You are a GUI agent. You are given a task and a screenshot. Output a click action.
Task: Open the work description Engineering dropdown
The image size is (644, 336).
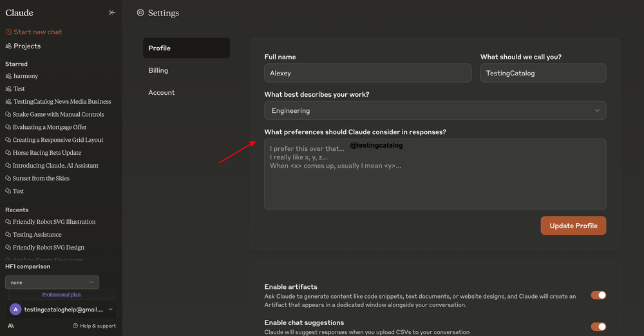coord(435,110)
